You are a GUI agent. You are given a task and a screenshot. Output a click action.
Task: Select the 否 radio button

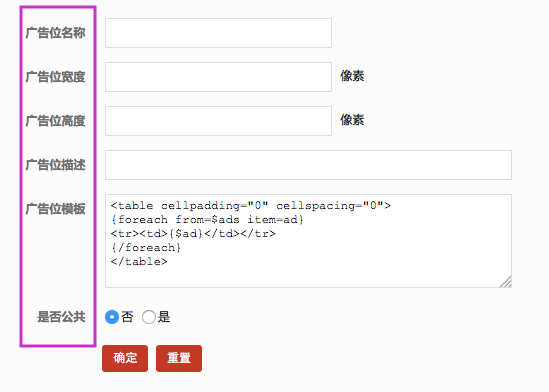click(x=112, y=317)
